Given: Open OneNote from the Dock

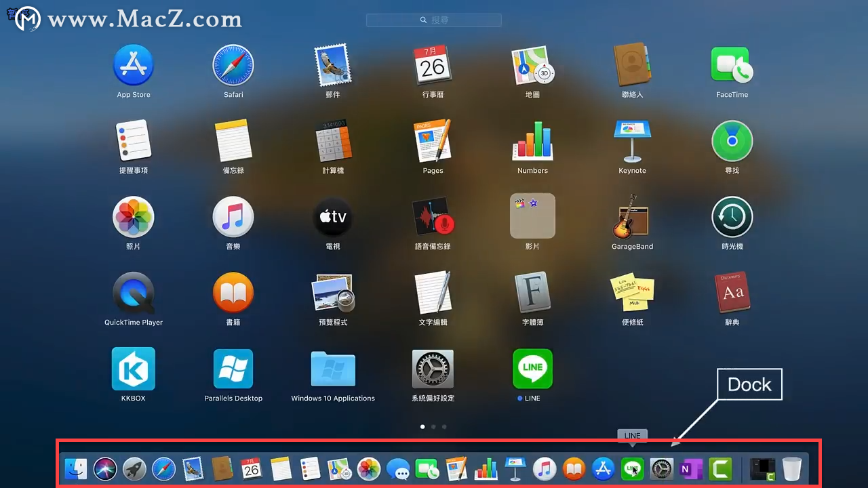Looking at the screenshot, I should click(x=690, y=469).
